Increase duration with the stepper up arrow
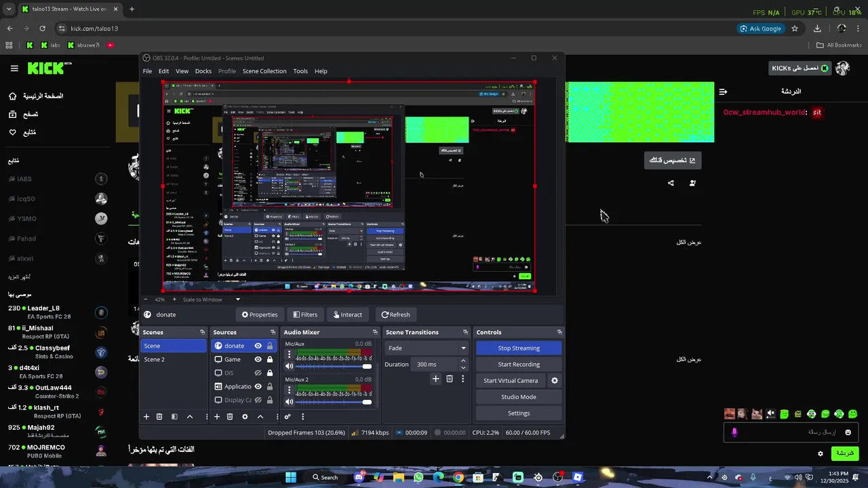The width and height of the screenshot is (868, 488). [464, 361]
